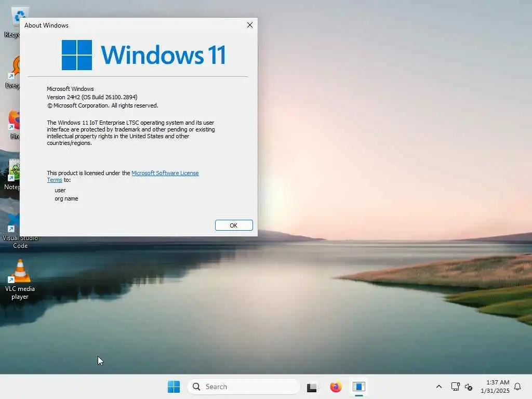532x399 pixels.
Task: Click the Windows 11 logo in dialog
Action: click(x=143, y=55)
